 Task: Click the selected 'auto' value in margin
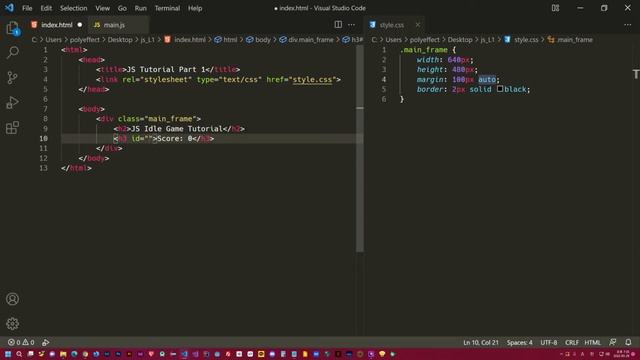487,80
